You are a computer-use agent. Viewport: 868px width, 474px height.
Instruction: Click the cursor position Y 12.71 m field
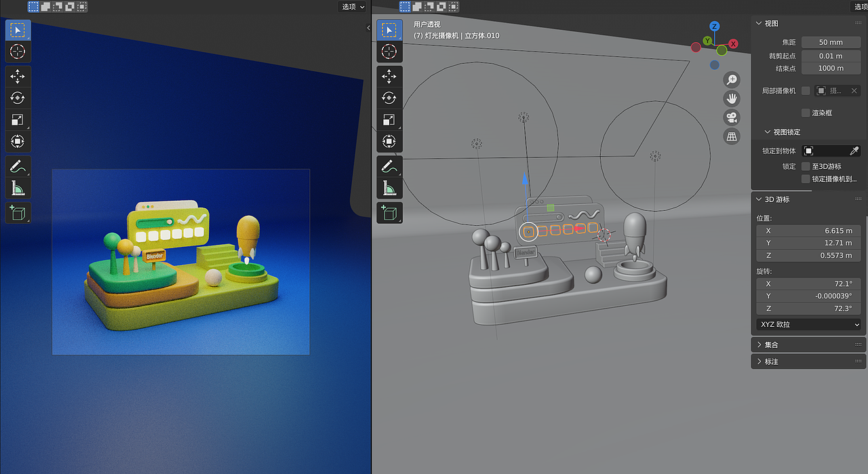(x=809, y=243)
